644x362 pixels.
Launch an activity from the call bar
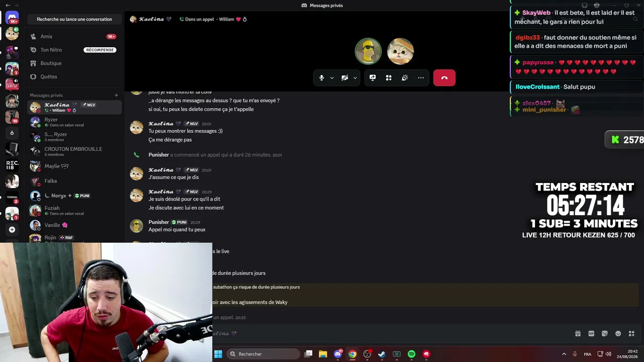pyautogui.click(x=388, y=78)
